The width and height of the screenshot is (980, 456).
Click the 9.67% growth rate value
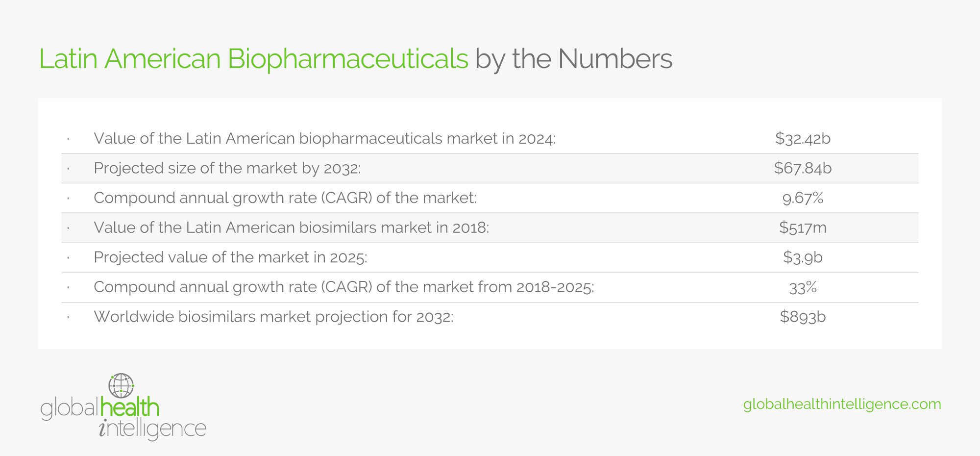[803, 198]
